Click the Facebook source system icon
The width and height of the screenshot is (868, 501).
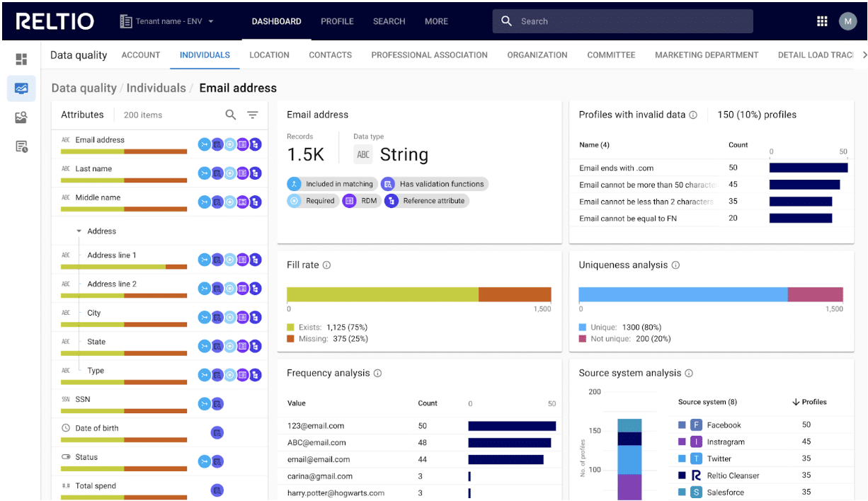pos(697,425)
